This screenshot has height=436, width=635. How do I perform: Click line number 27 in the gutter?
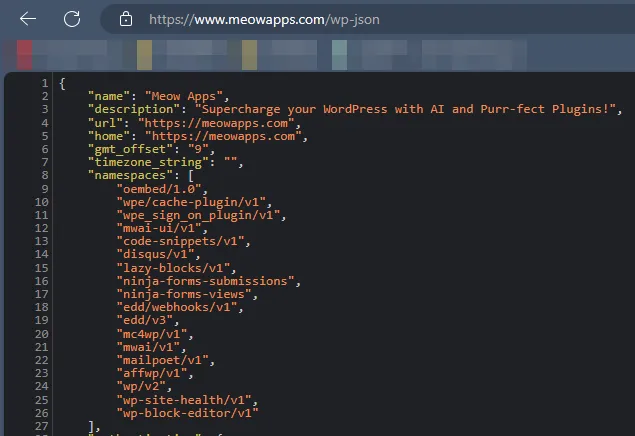pos(41,426)
